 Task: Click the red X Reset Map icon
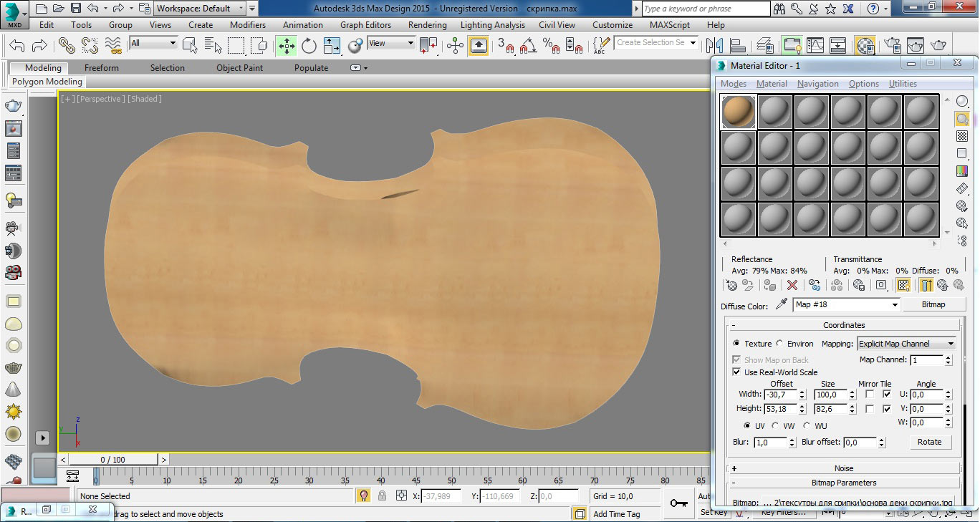[792, 285]
